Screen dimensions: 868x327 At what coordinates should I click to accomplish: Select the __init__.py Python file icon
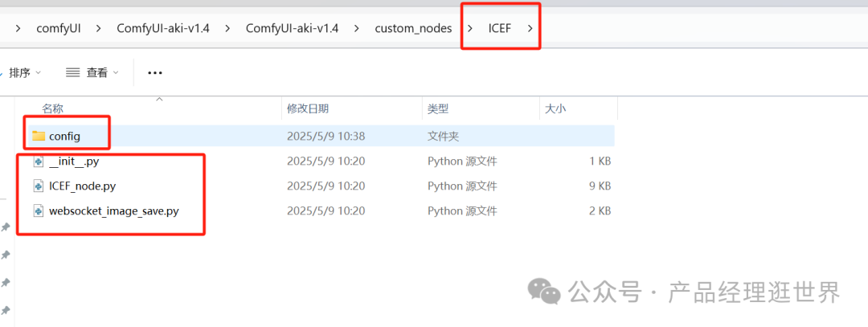click(x=39, y=161)
